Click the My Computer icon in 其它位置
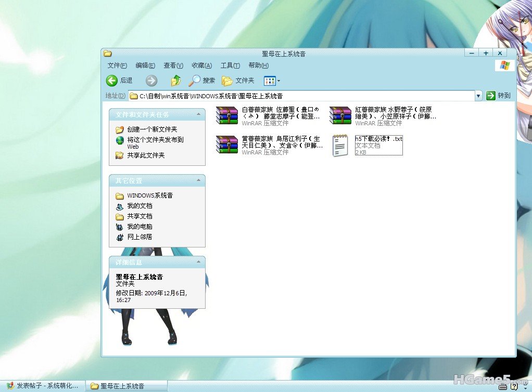 119,227
